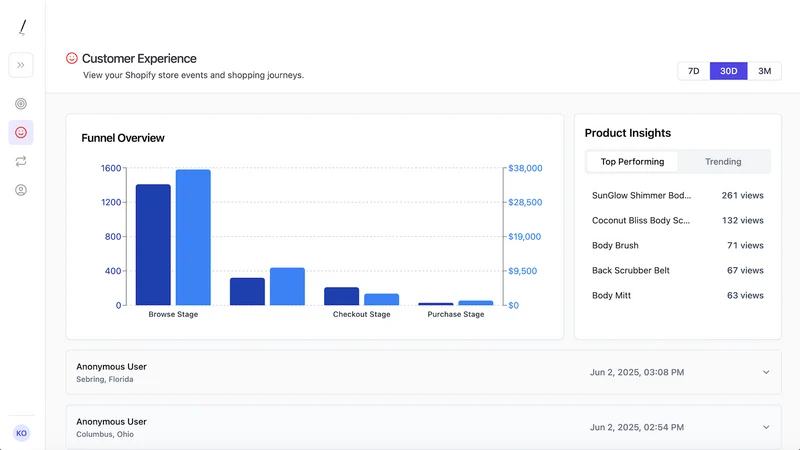The height and width of the screenshot is (450, 800).
Task: Click the Body Mitt product row
Action: pyautogui.click(x=678, y=295)
